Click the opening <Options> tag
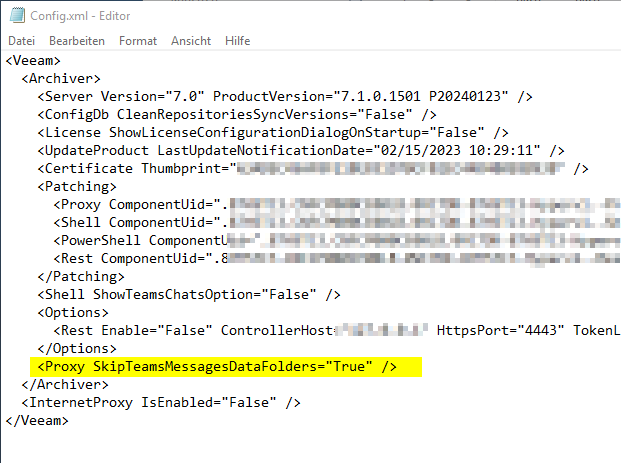The height and width of the screenshot is (463, 621). [x=73, y=312]
